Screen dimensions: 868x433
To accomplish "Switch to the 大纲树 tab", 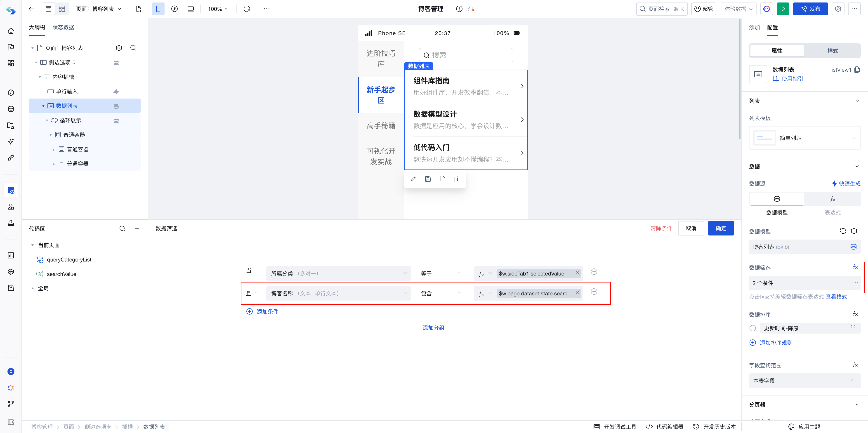I will (37, 27).
